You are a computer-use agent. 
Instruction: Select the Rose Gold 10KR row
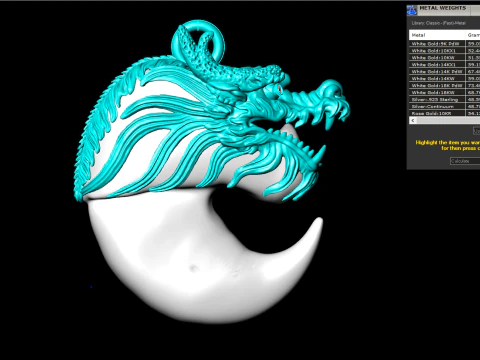pos(445,113)
